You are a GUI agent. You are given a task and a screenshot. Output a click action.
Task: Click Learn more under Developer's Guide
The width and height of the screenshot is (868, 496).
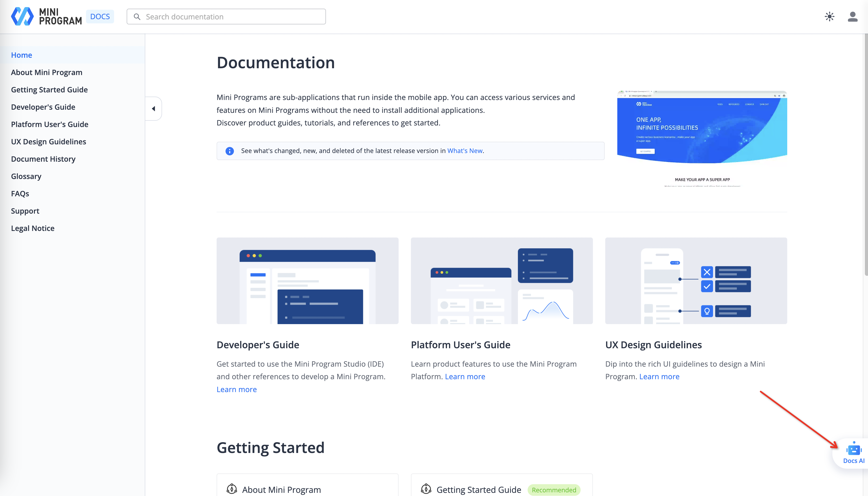(237, 389)
